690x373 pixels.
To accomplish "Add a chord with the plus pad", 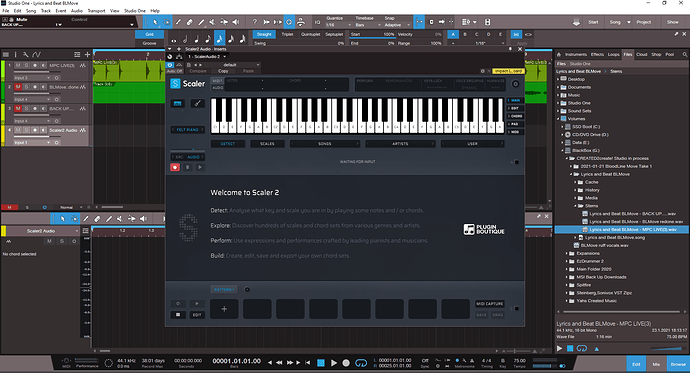I will [x=224, y=309].
